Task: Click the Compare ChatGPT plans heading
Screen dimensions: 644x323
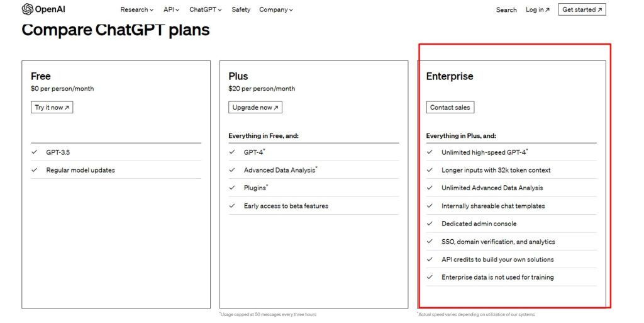Action: point(116,30)
